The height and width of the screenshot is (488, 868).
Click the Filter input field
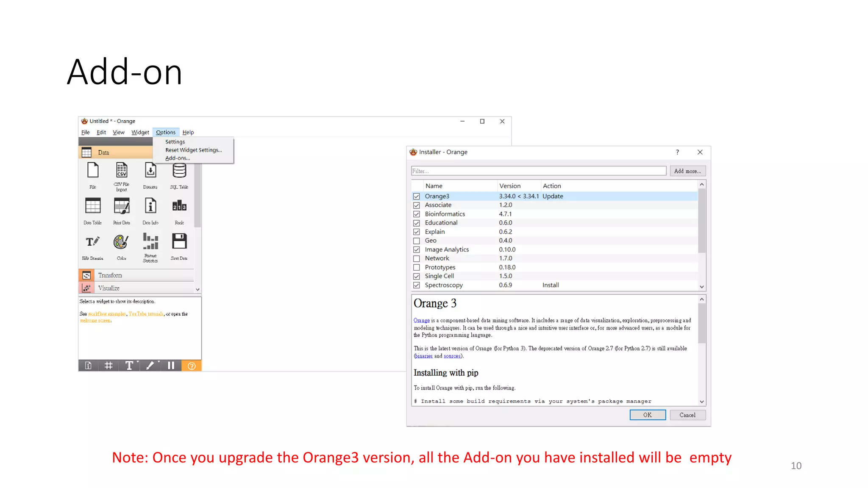(x=538, y=171)
